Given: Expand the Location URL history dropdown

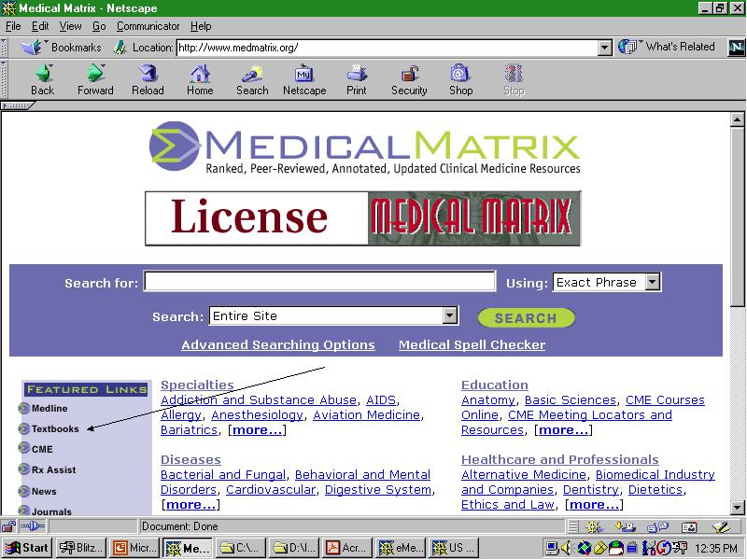Looking at the screenshot, I should [x=604, y=48].
